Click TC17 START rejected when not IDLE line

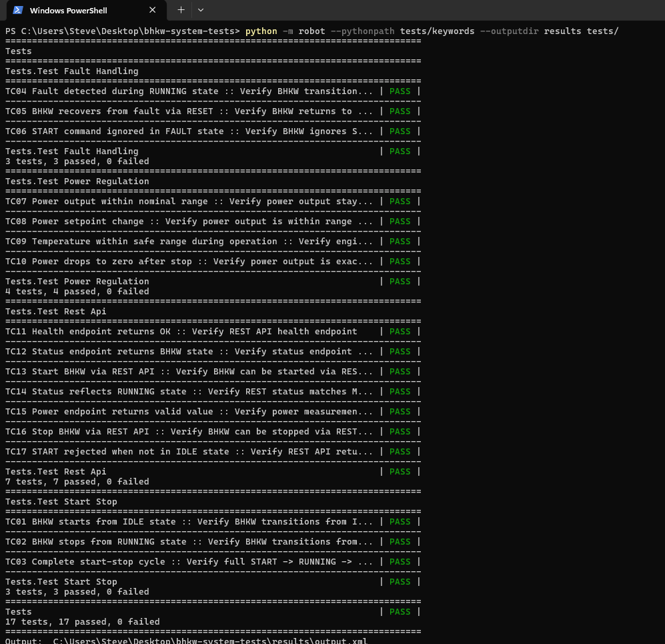[x=213, y=452]
